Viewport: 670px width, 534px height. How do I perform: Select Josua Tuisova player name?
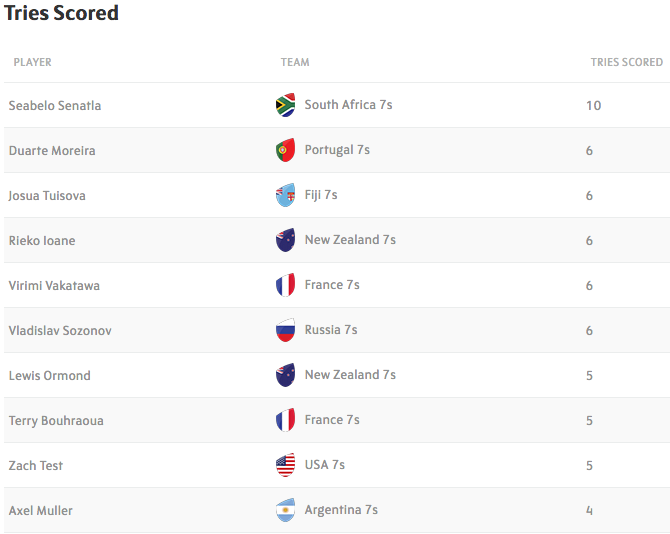tap(47, 196)
